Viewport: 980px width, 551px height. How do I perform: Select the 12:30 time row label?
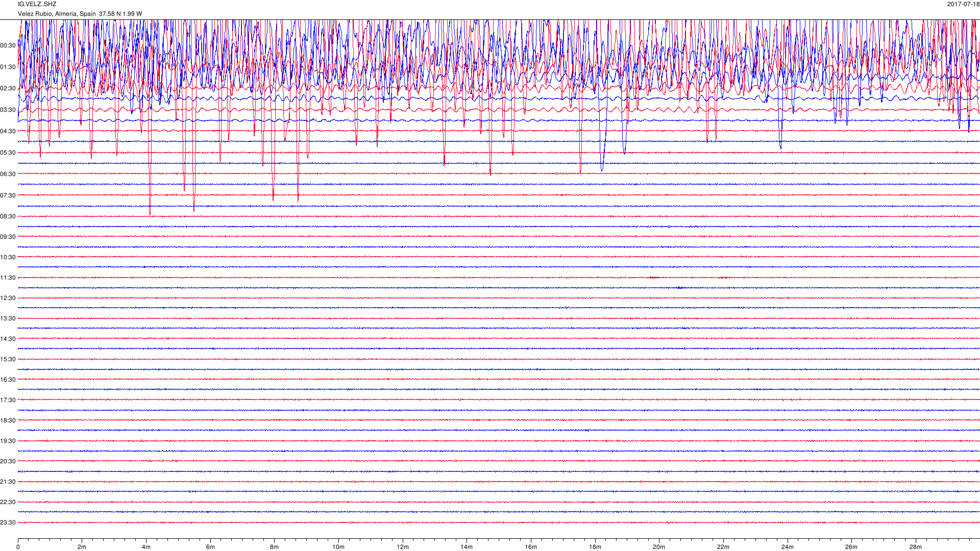coord(8,298)
